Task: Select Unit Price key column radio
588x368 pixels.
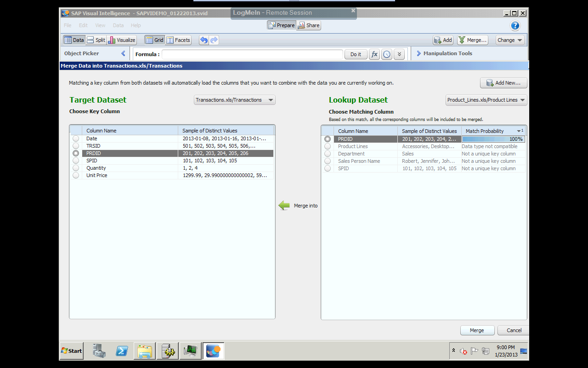Action: click(76, 175)
